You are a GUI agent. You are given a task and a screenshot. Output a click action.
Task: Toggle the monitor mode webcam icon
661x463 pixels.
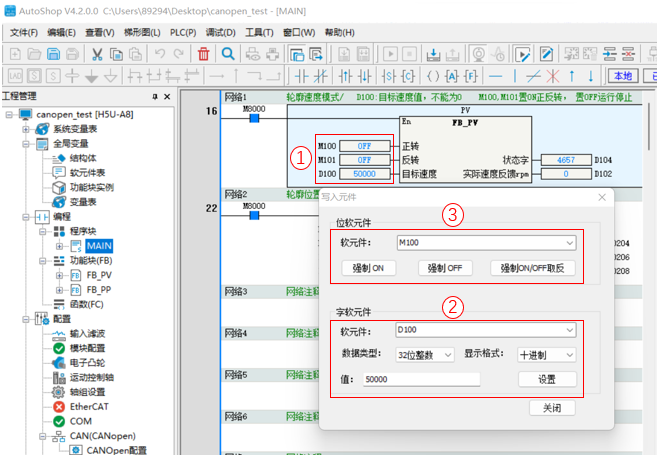point(478,54)
